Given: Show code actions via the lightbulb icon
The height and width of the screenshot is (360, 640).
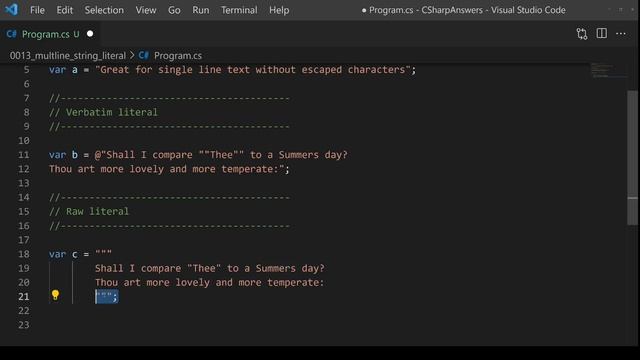Looking at the screenshot, I should (55, 295).
